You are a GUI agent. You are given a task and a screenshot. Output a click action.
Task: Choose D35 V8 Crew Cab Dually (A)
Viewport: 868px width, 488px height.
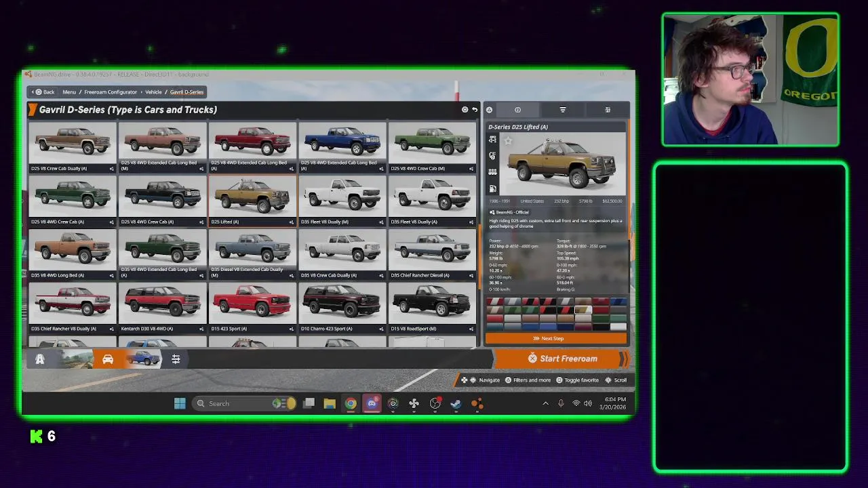(x=342, y=254)
